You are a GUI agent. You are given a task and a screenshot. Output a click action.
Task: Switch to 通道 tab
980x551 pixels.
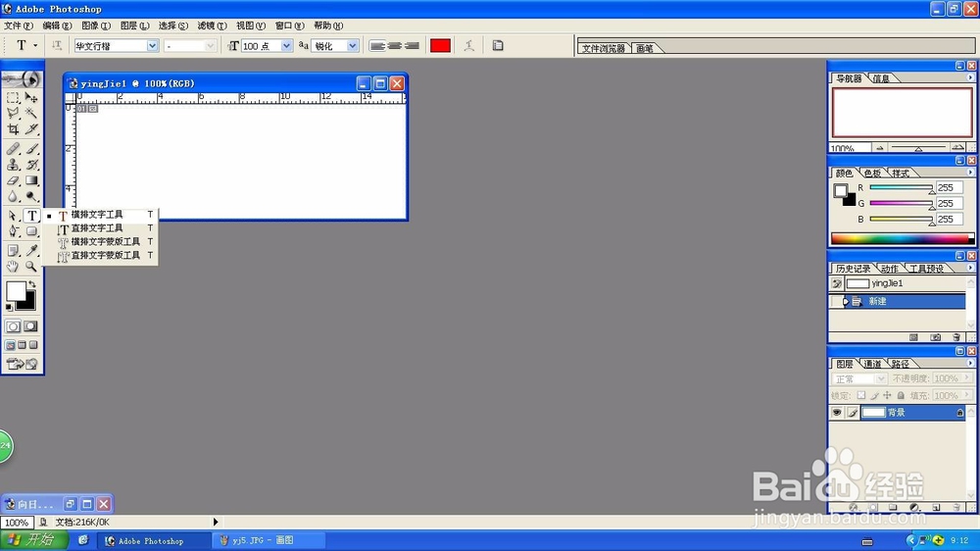871,364
